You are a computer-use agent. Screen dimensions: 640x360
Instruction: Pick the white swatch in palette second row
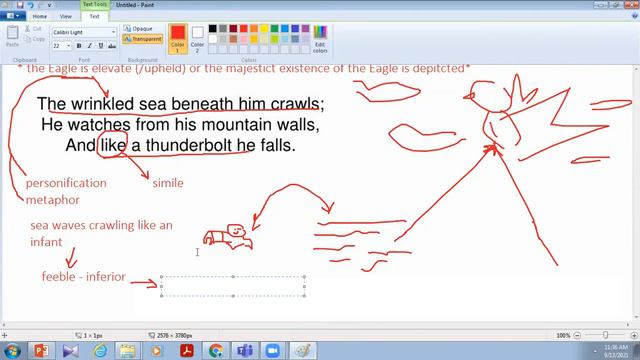[213, 39]
